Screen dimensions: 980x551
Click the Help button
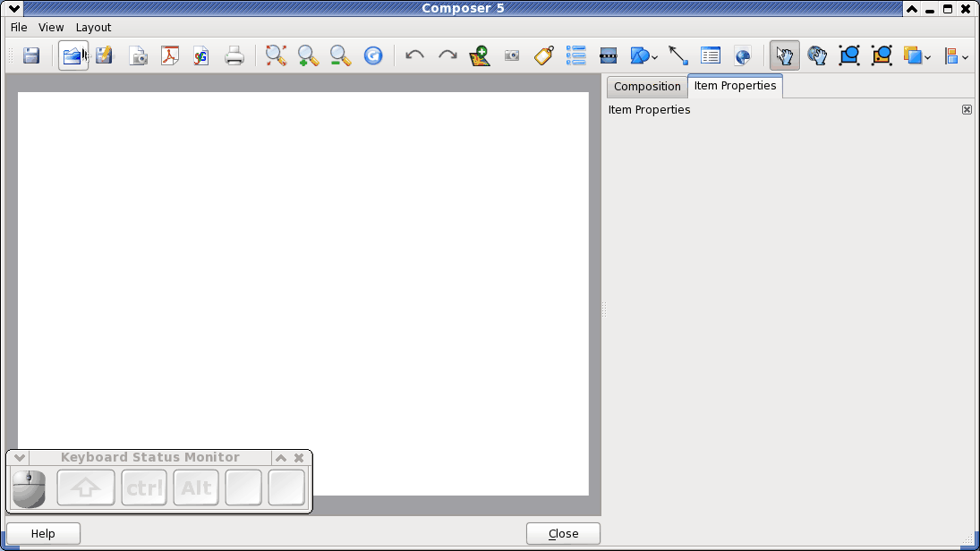pyautogui.click(x=43, y=533)
